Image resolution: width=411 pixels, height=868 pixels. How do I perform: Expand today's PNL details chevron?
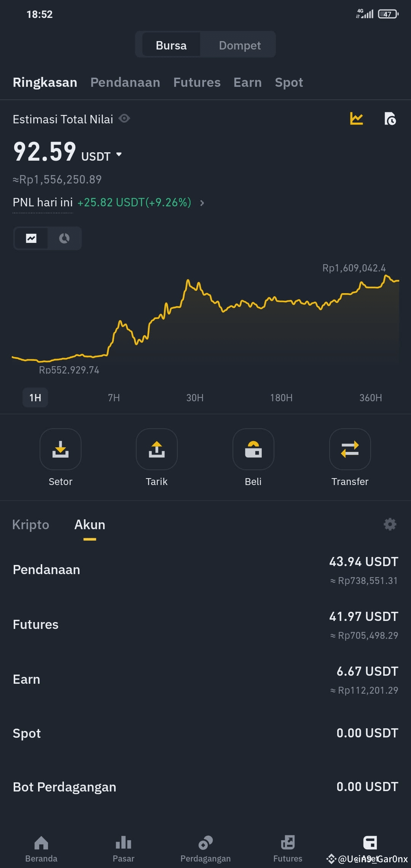tap(202, 203)
